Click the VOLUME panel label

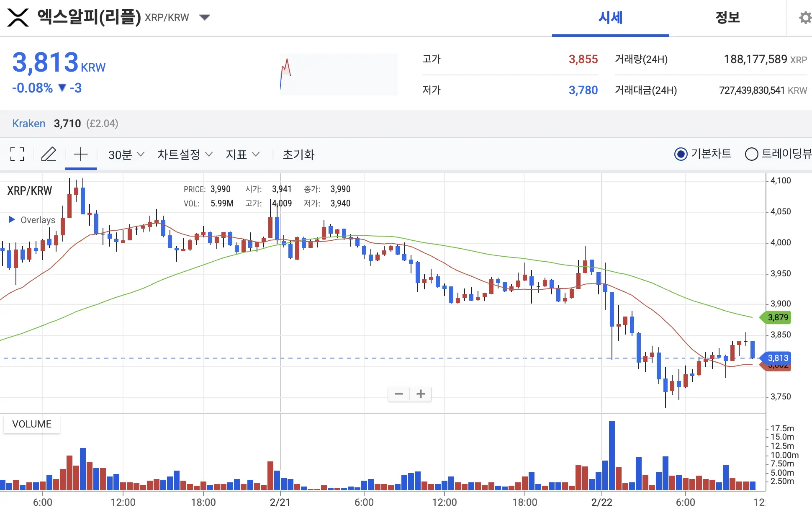32,424
